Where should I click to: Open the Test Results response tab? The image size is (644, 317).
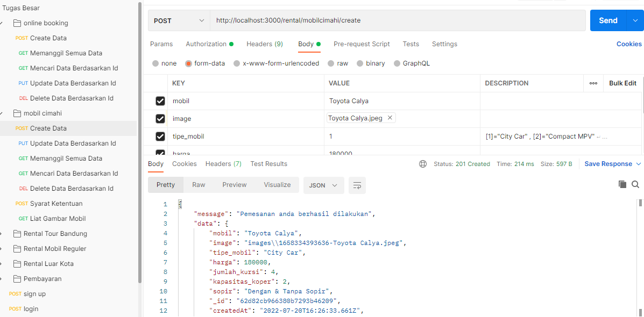tap(268, 164)
